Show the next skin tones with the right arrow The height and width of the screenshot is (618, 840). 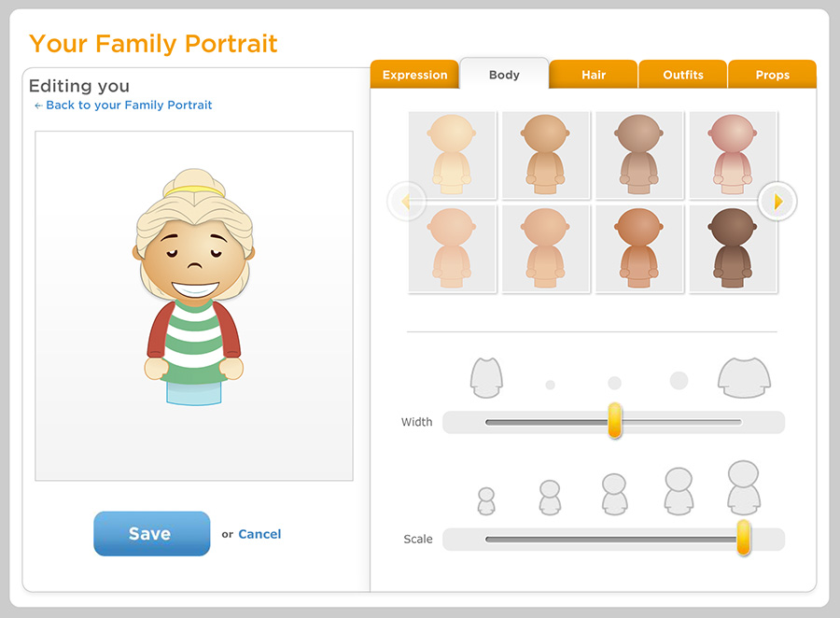click(x=777, y=202)
